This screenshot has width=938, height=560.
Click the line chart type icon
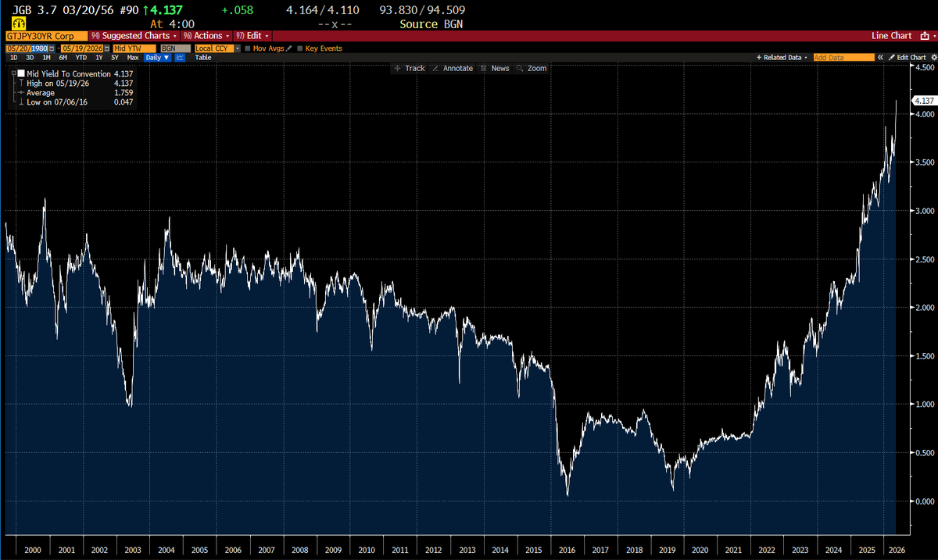pyautogui.click(x=180, y=57)
